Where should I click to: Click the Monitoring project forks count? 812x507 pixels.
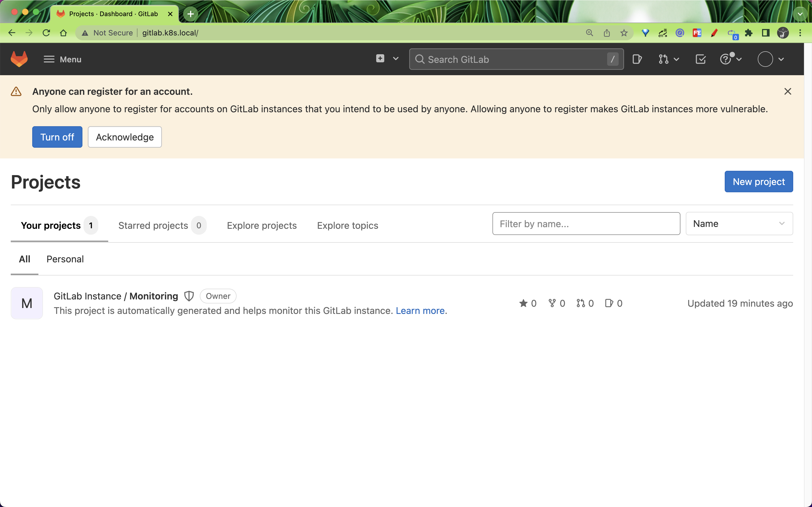[557, 303]
